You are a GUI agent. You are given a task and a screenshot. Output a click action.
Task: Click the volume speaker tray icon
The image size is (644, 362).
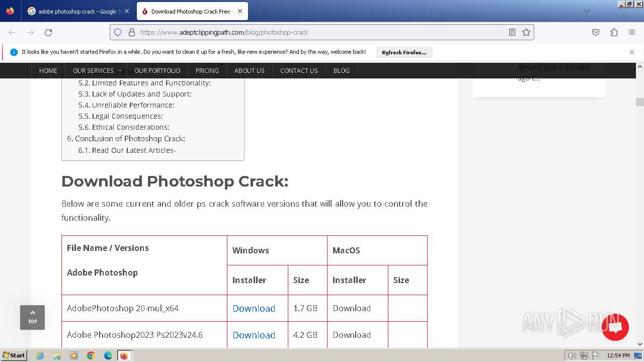click(x=572, y=355)
